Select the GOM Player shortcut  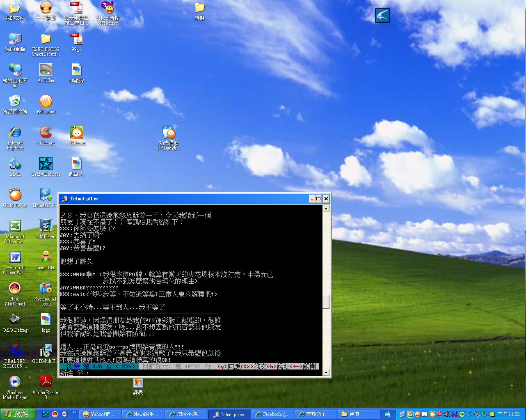click(x=15, y=195)
